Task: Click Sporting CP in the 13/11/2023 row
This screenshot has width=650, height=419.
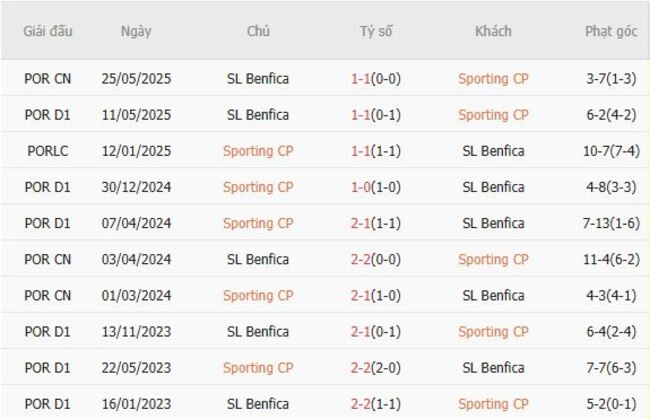Action: tap(493, 331)
